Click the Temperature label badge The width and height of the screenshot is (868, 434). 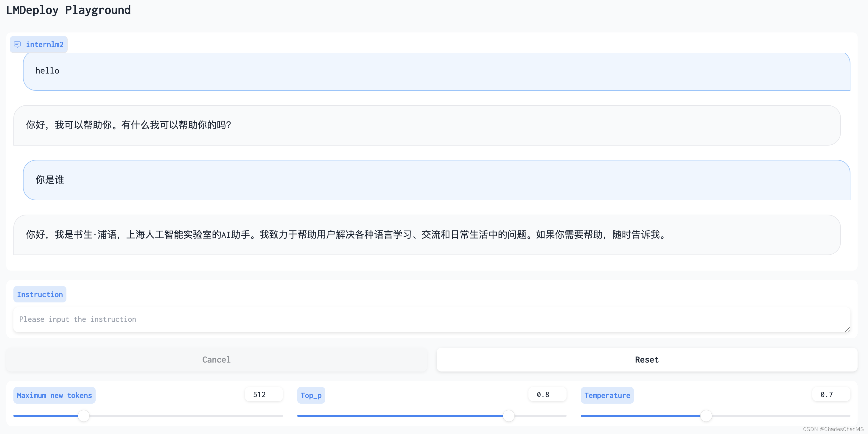tap(607, 395)
